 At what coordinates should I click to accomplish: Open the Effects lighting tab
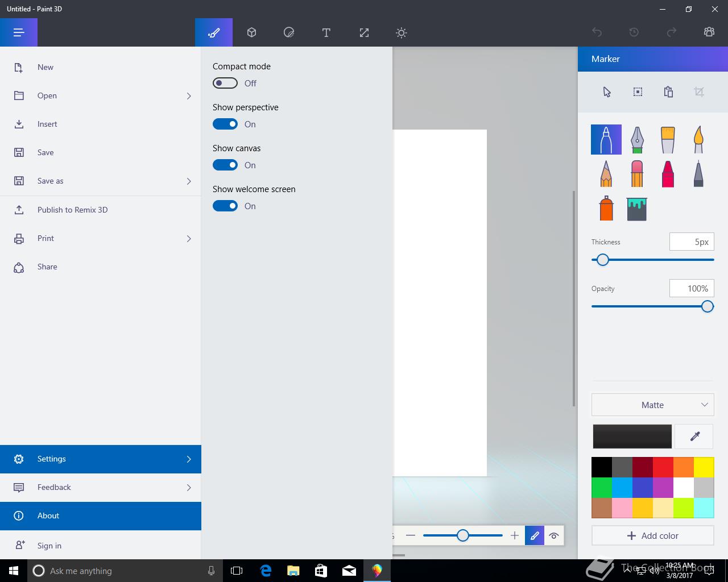(x=402, y=32)
